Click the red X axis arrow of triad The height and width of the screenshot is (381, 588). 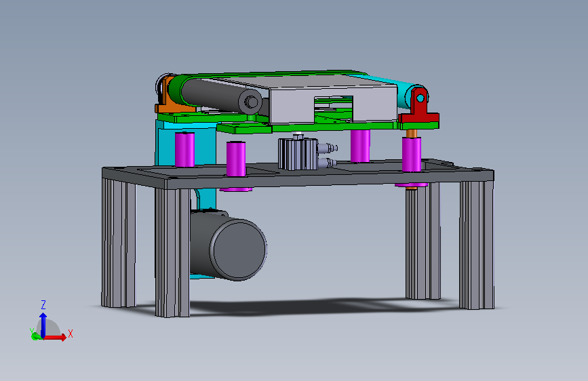tap(56, 338)
